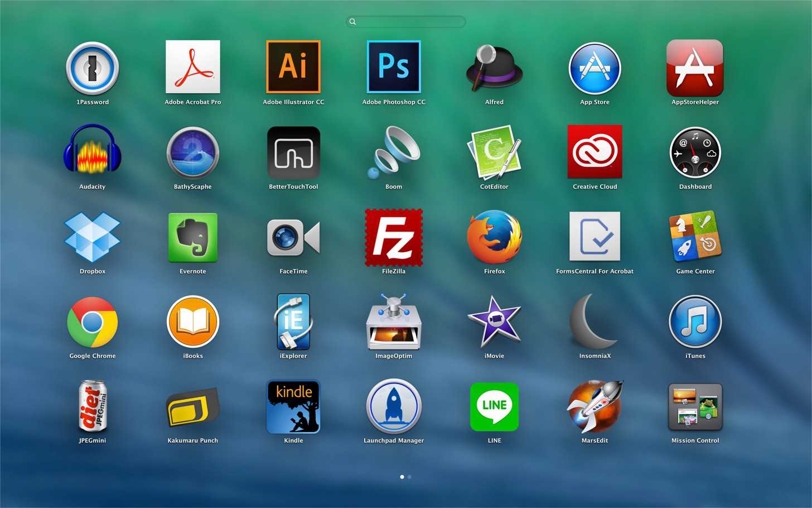This screenshot has width=812, height=508.
Task: Launch Creative Cloud icon
Action: (594, 152)
